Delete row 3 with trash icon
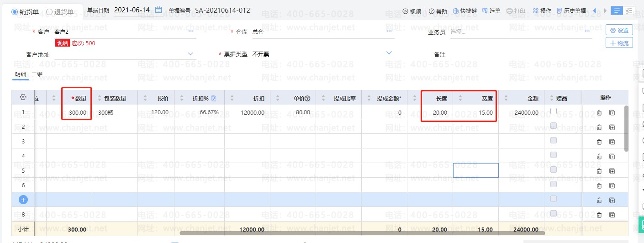 [599, 142]
